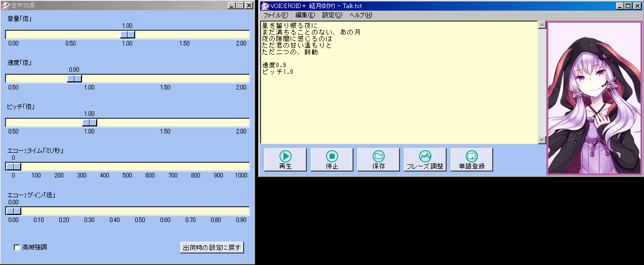Open 単語登録 word registration

471,160
